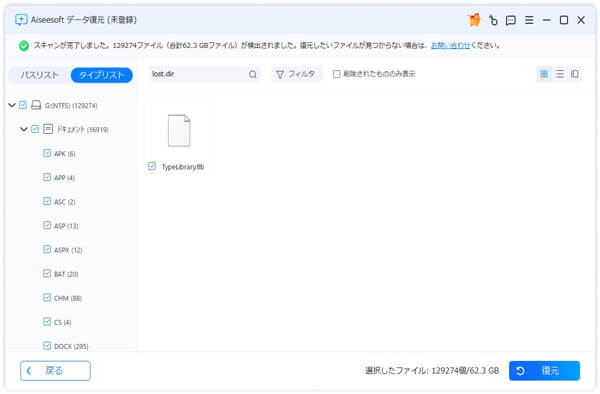Select APK (6) file type label
Screen dimensions: 600x394
pyautogui.click(x=65, y=154)
